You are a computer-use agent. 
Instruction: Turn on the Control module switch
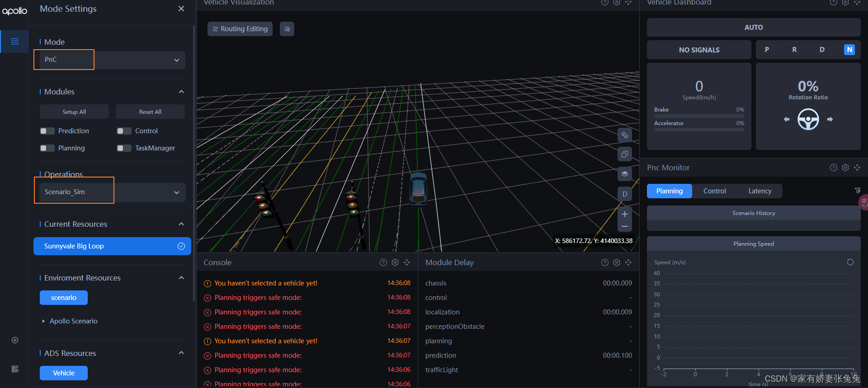coord(124,131)
